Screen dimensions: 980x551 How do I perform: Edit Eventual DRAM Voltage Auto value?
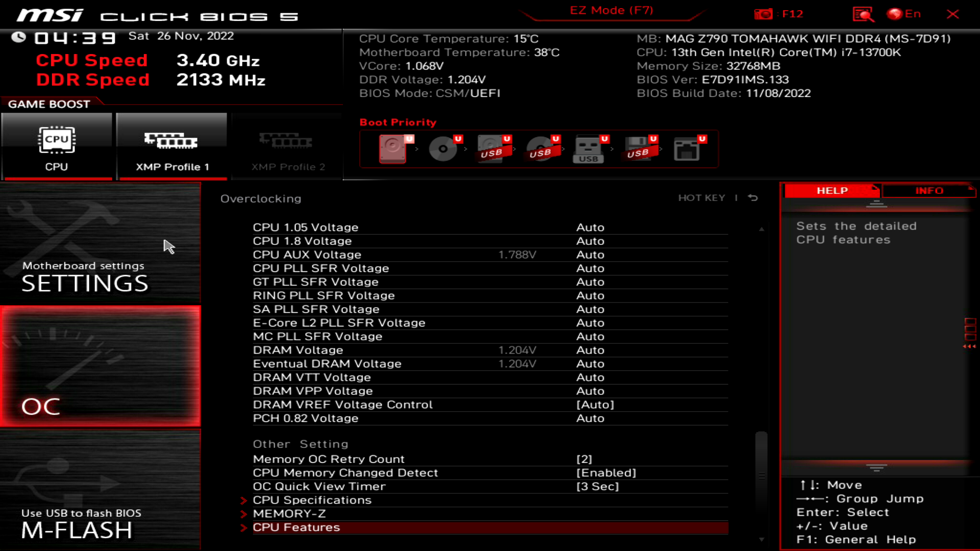pyautogui.click(x=591, y=364)
